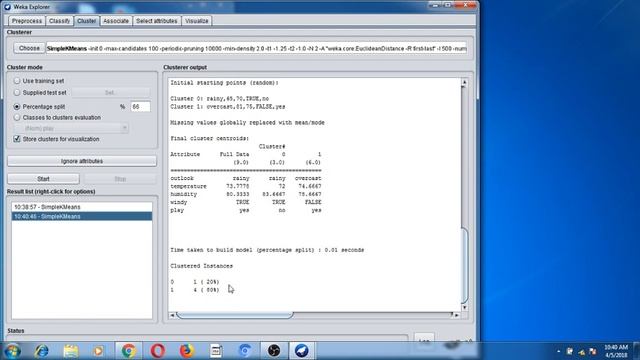The width and height of the screenshot is (640, 360).
Task: Click the 'outlook' row in centroids table
Action: (x=246, y=178)
